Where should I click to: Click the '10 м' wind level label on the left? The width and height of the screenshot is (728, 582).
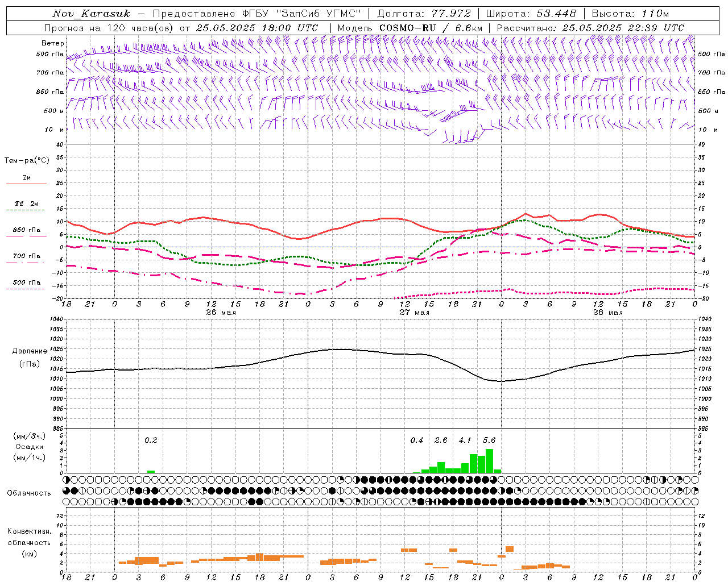54,130
